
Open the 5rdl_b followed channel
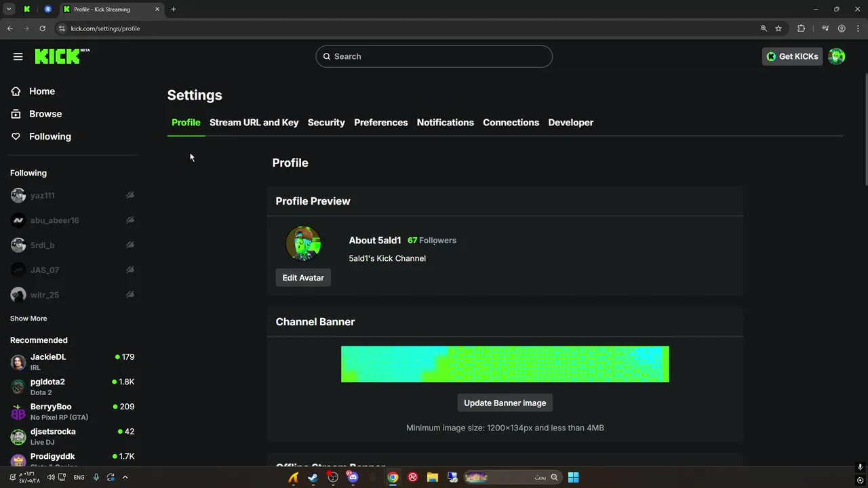pos(72,245)
